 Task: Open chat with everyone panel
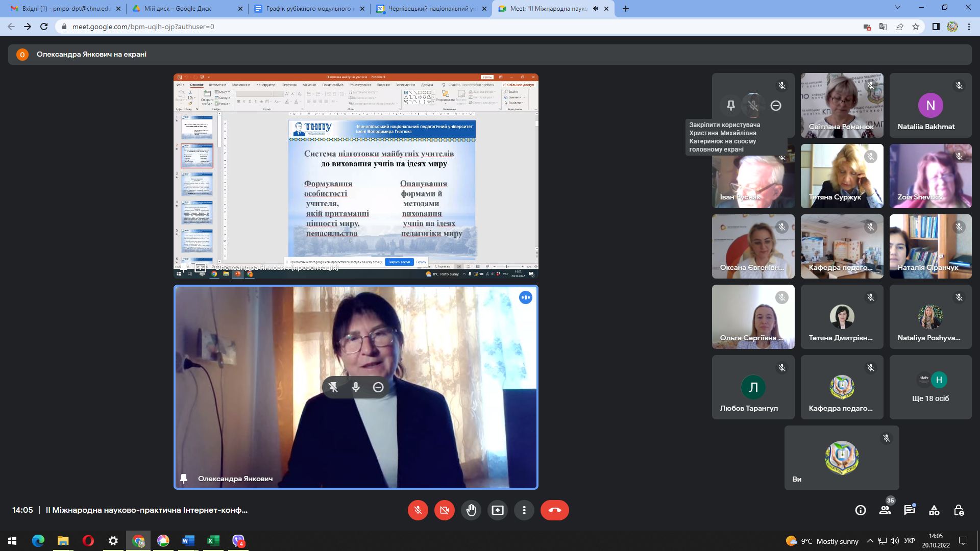click(910, 510)
